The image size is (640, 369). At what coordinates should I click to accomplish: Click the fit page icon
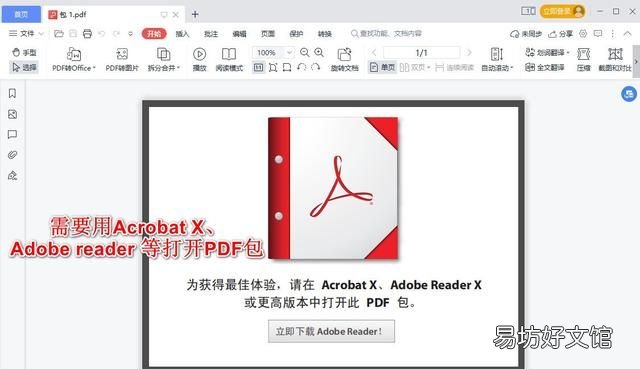(273, 67)
